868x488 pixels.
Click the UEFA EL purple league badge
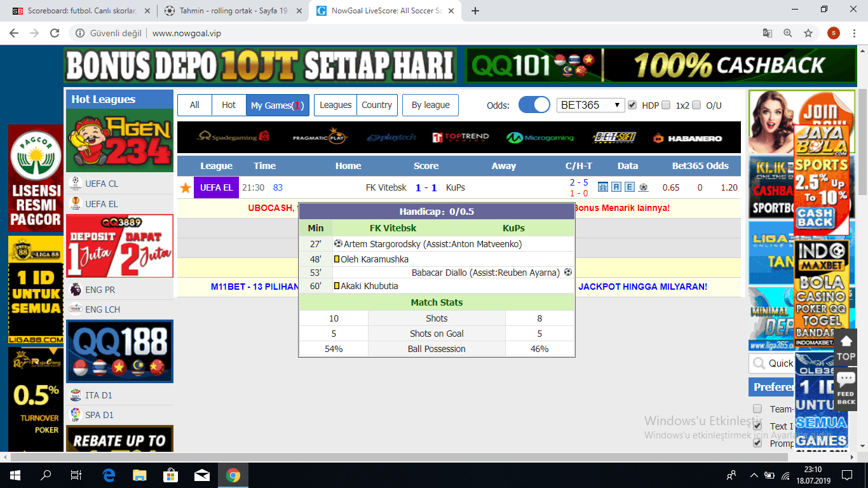216,187
